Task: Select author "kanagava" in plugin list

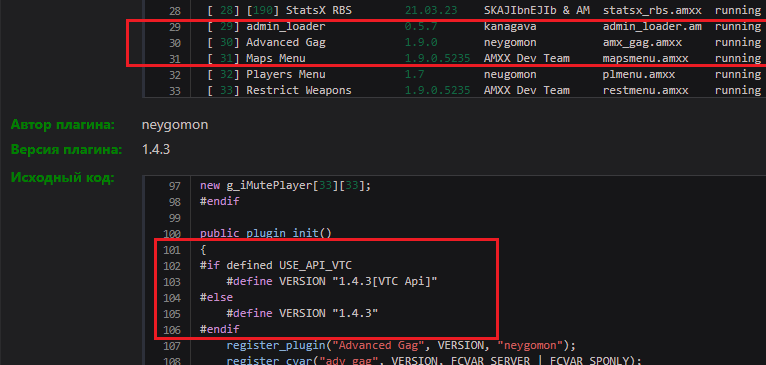Action: pos(510,26)
